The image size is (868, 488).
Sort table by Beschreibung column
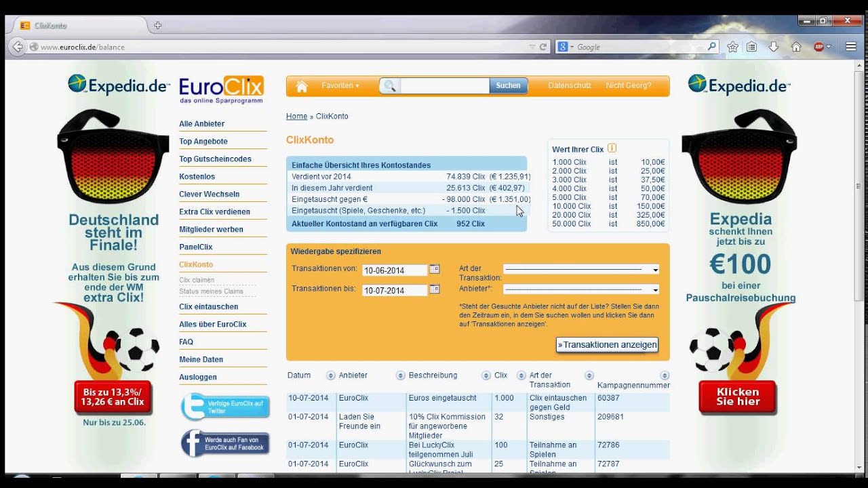click(486, 375)
